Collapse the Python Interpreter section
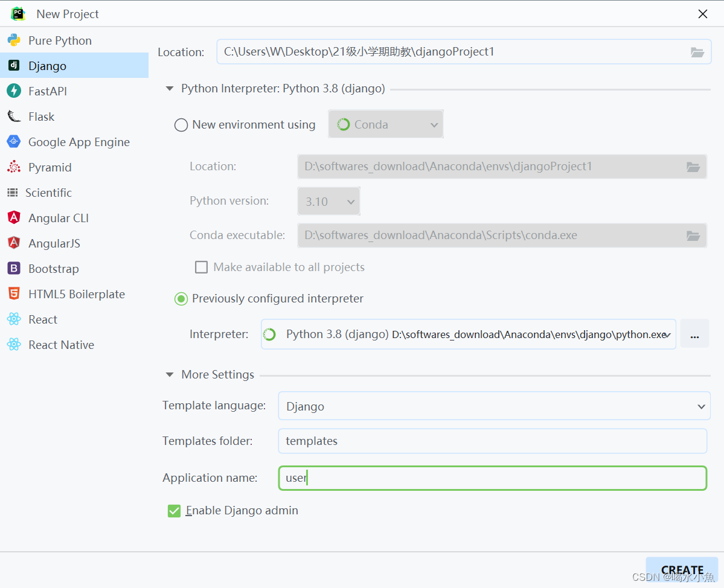 170,88
